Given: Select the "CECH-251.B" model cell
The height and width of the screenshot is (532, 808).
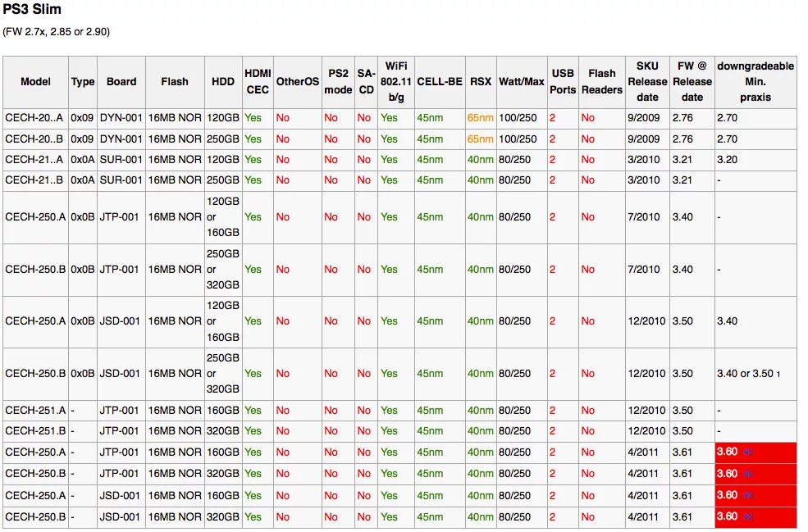Looking at the screenshot, I should (x=35, y=431).
